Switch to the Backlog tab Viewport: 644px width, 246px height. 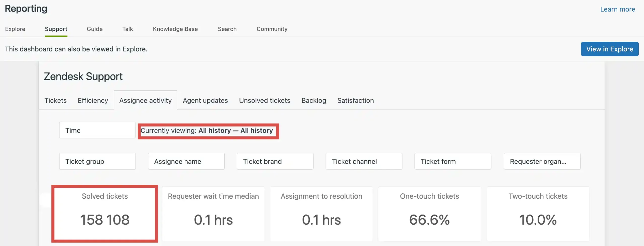point(314,100)
